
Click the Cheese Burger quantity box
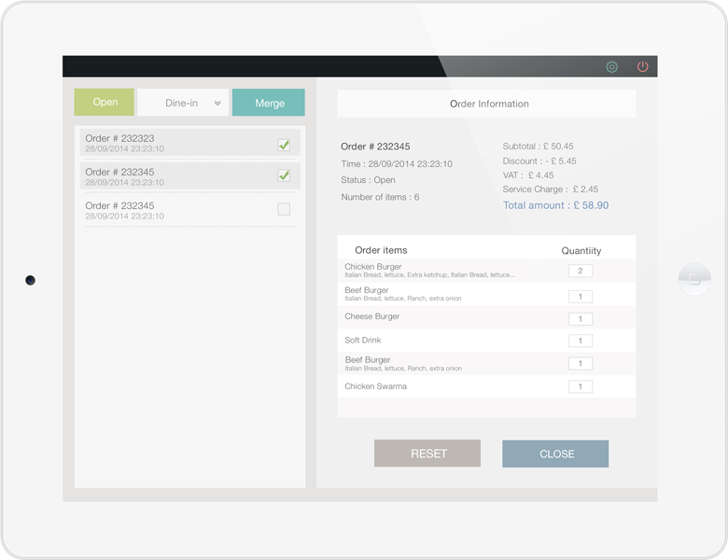tap(581, 318)
